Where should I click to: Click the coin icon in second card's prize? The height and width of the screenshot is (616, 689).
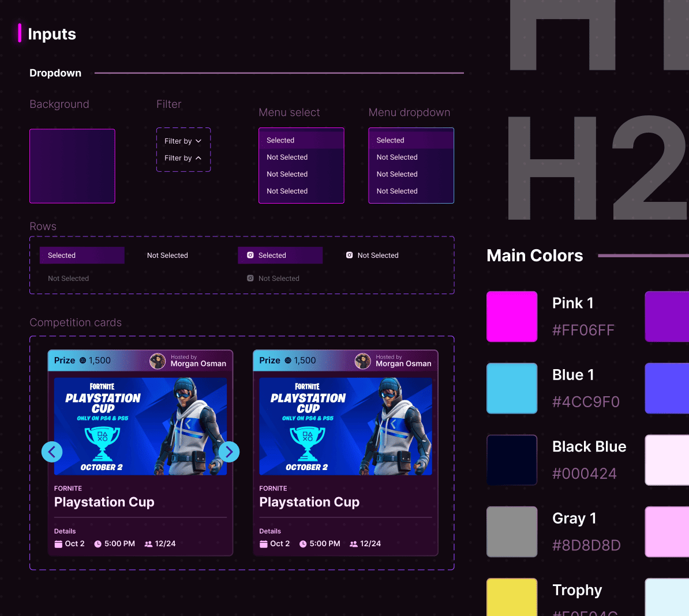tap(288, 360)
